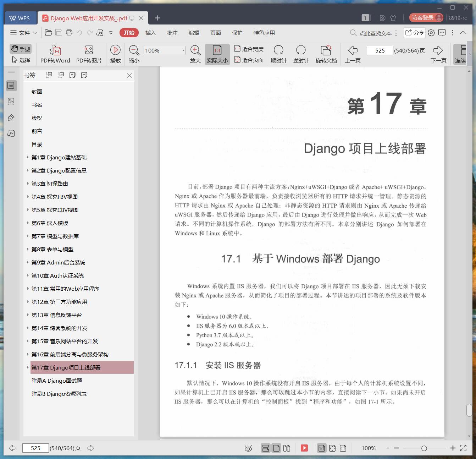The height and width of the screenshot is (459, 476).
Task: Open the zoom percentage dropdown in toolbar
Action: coord(183,50)
